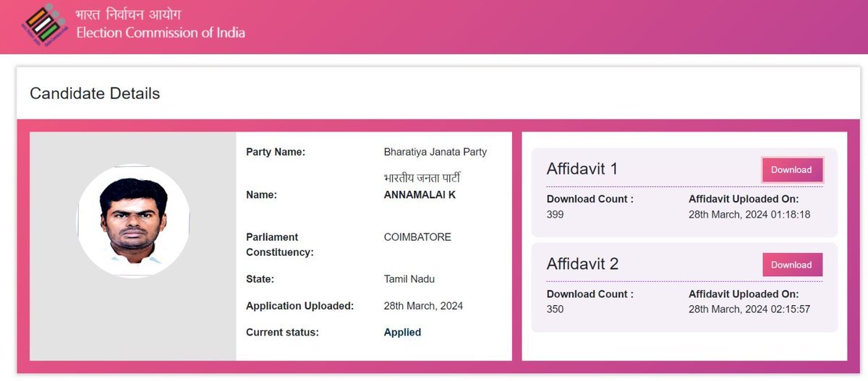Viewport: 868px width, 381px height.
Task: Click the Election Commission of India title
Action: tap(161, 33)
